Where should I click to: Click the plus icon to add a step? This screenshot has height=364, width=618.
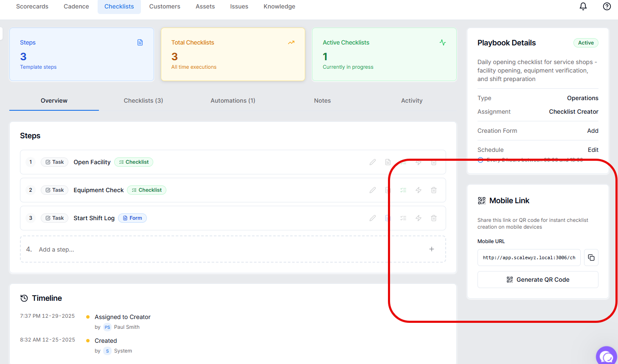coord(432,249)
